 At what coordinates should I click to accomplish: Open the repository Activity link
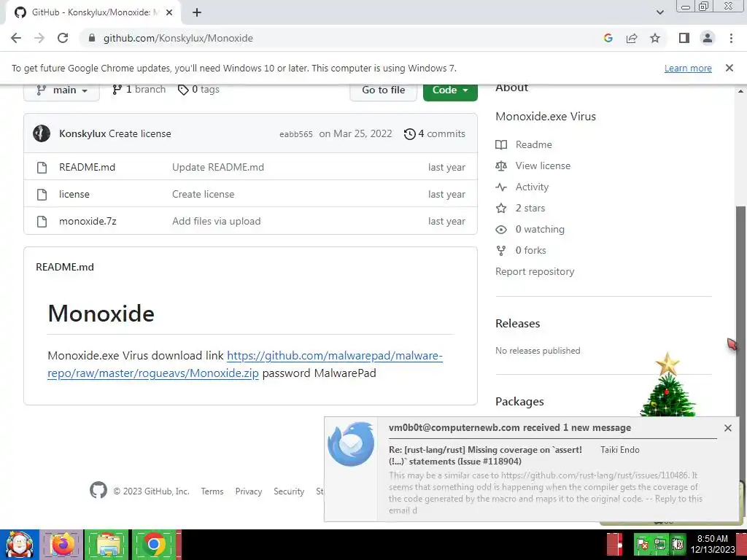point(522,187)
